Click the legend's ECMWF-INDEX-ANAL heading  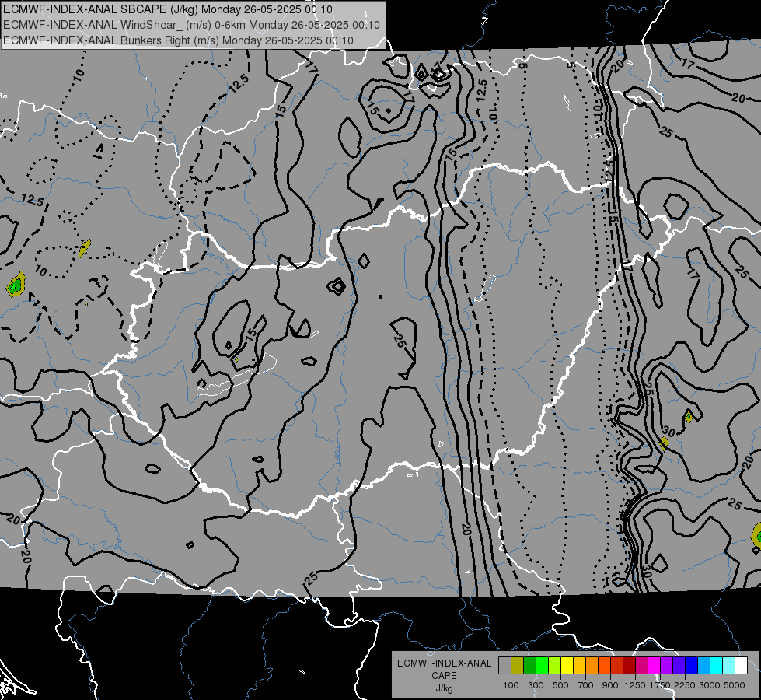[x=444, y=663]
